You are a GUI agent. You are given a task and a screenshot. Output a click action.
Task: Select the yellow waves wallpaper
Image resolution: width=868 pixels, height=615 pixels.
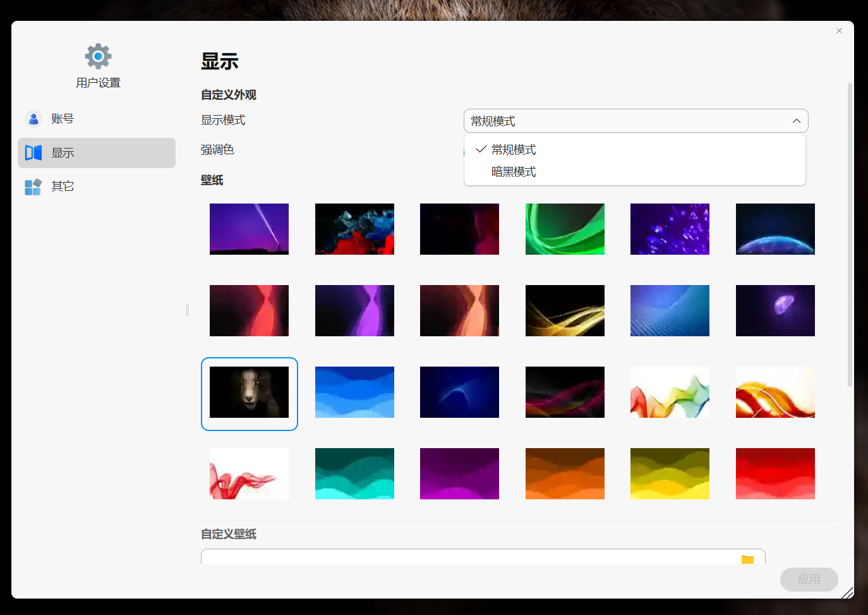pyautogui.click(x=670, y=473)
